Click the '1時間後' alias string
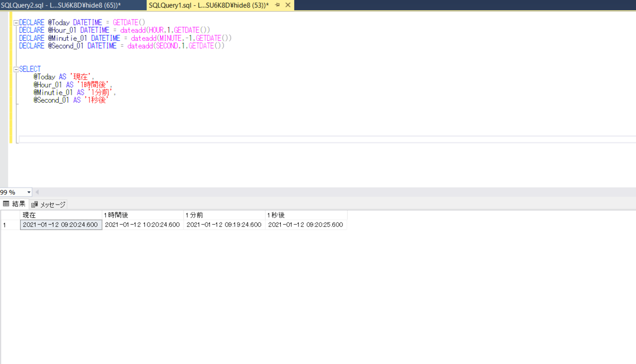Viewport: 636px width, 364px height. point(94,85)
